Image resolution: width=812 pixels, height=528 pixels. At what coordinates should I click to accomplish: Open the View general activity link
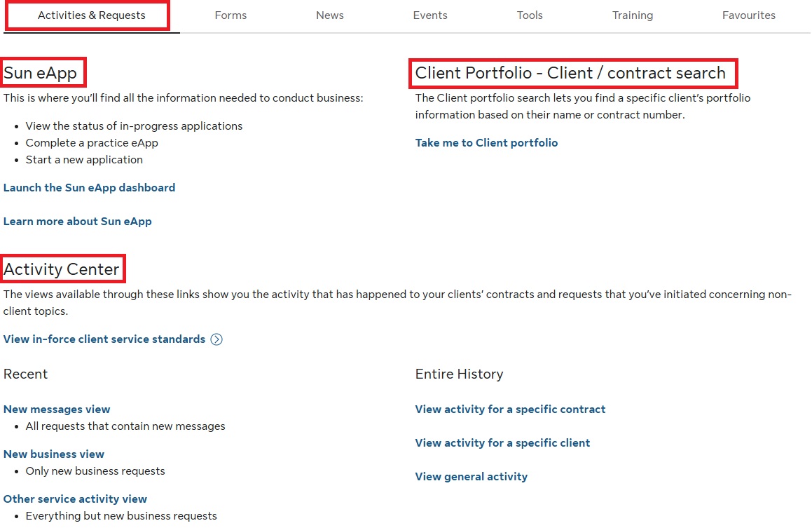pyautogui.click(x=472, y=477)
